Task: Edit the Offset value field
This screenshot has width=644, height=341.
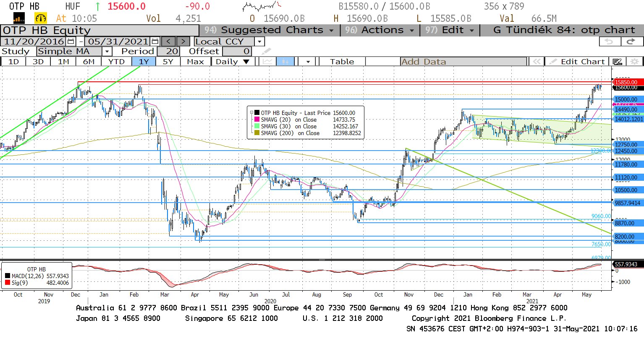Action: tap(237, 51)
